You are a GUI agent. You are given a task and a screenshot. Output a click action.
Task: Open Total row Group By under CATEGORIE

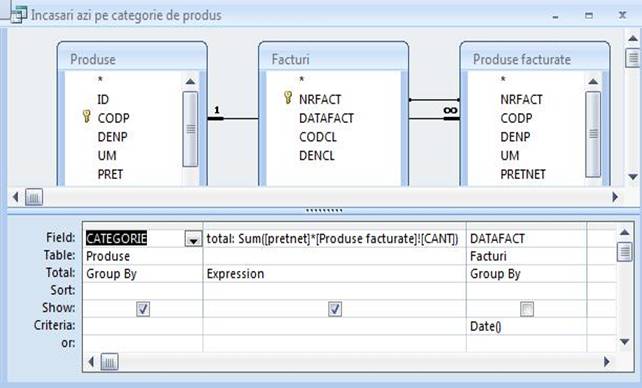coord(142,274)
